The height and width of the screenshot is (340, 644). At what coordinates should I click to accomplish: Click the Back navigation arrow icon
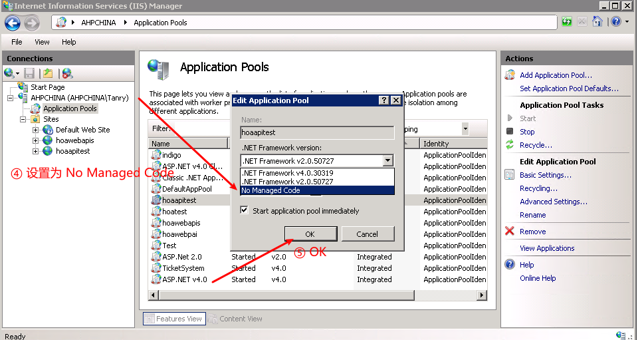point(13,23)
